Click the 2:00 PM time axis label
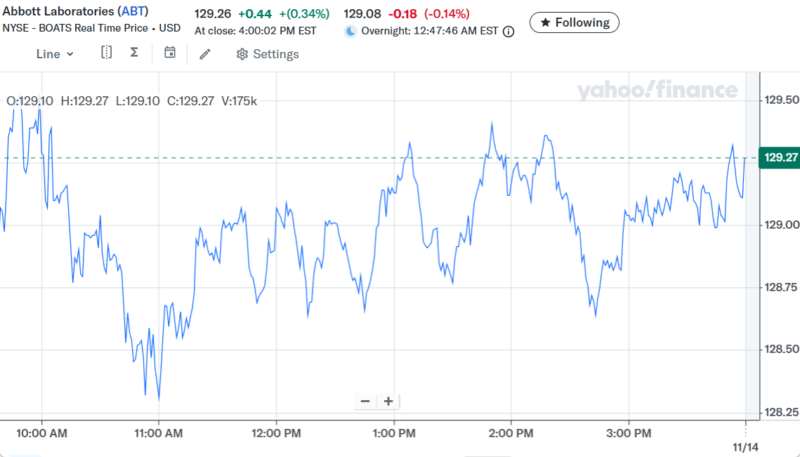The image size is (800, 457). click(x=510, y=433)
